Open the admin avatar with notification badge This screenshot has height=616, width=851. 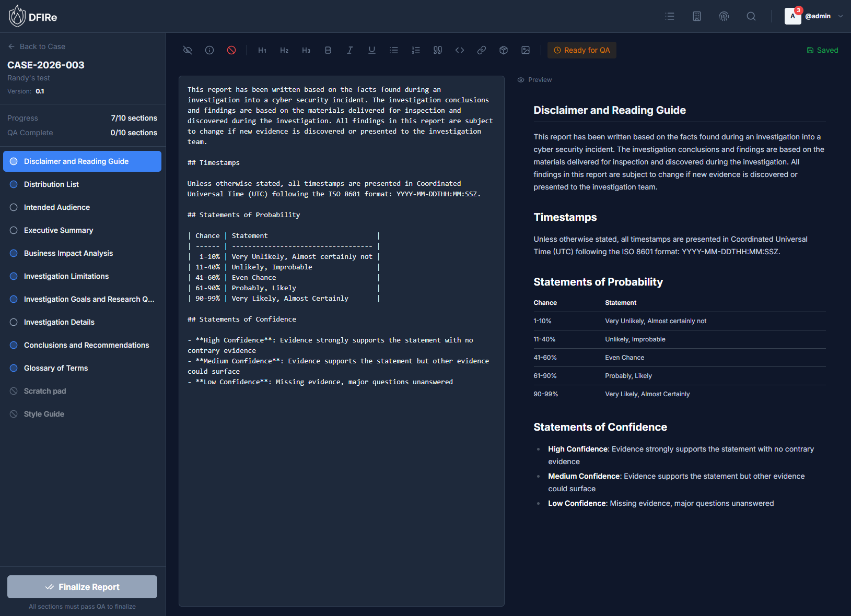(x=792, y=16)
